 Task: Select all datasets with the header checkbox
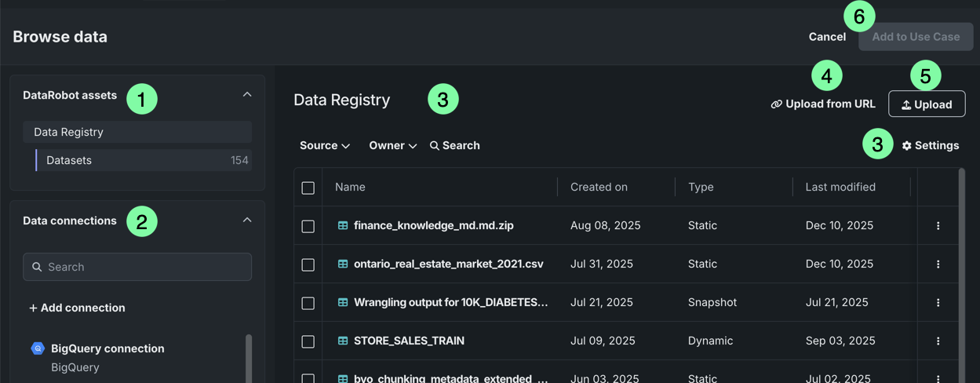coord(308,188)
